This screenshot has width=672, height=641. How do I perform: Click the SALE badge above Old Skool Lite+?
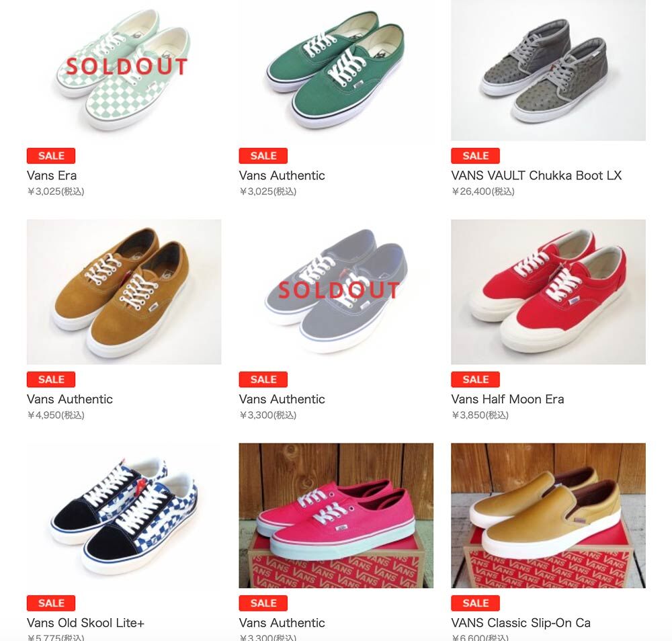(x=51, y=603)
